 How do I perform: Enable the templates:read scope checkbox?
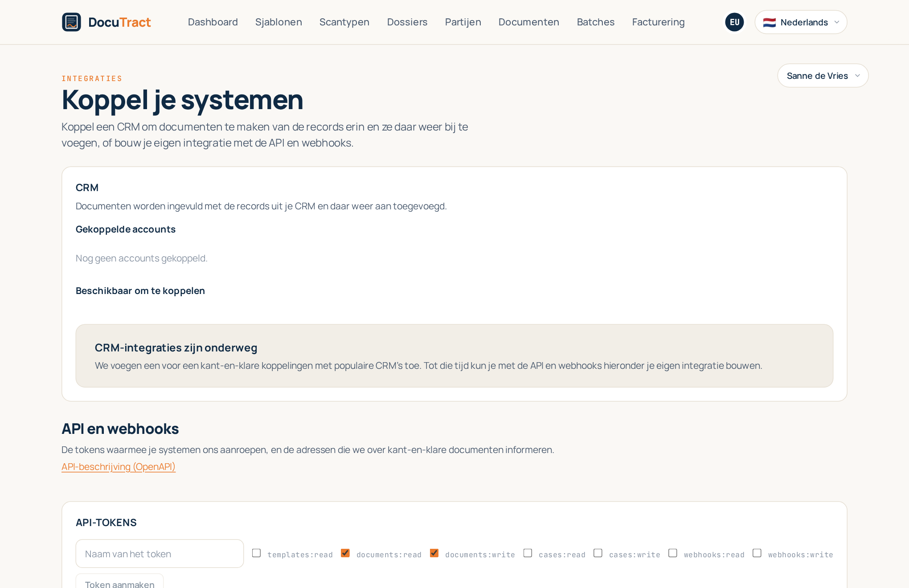(x=256, y=553)
